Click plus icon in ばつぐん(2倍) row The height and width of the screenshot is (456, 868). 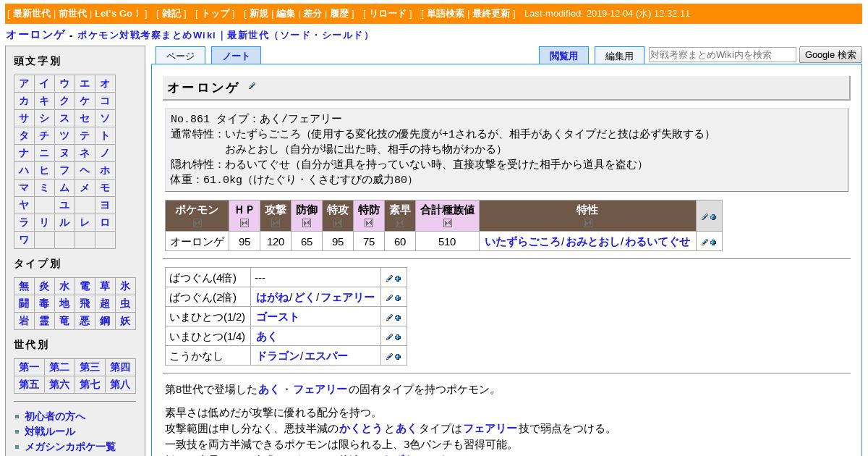398,297
